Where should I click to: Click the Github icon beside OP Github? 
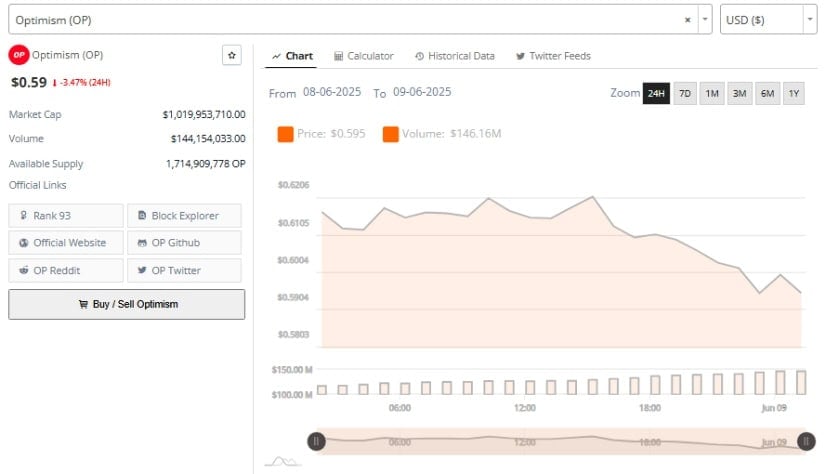(142, 243)
